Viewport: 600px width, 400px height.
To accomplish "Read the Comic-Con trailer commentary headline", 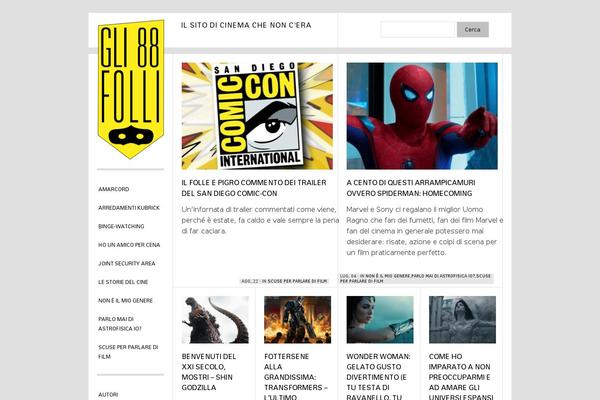I will click(254, 188).
